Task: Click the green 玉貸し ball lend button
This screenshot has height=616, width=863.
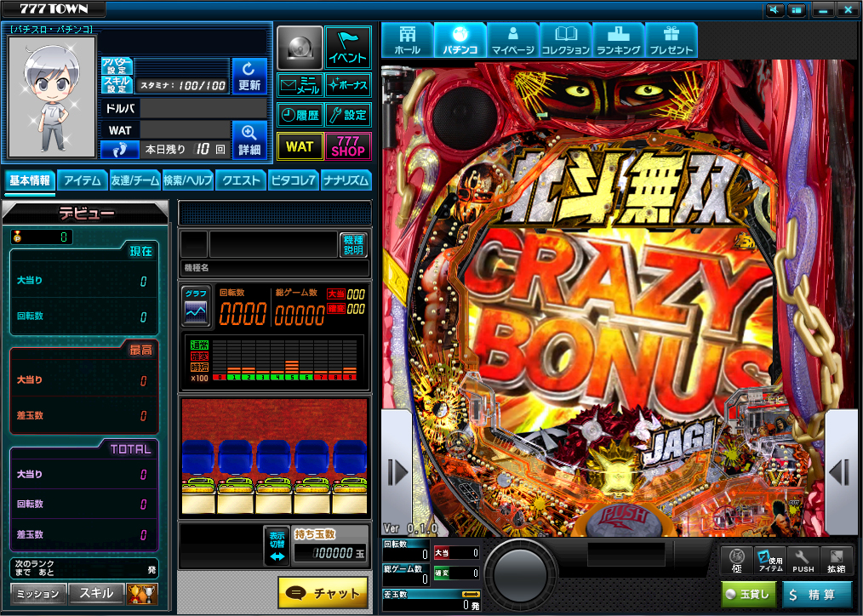Action: tap(749, 595)
